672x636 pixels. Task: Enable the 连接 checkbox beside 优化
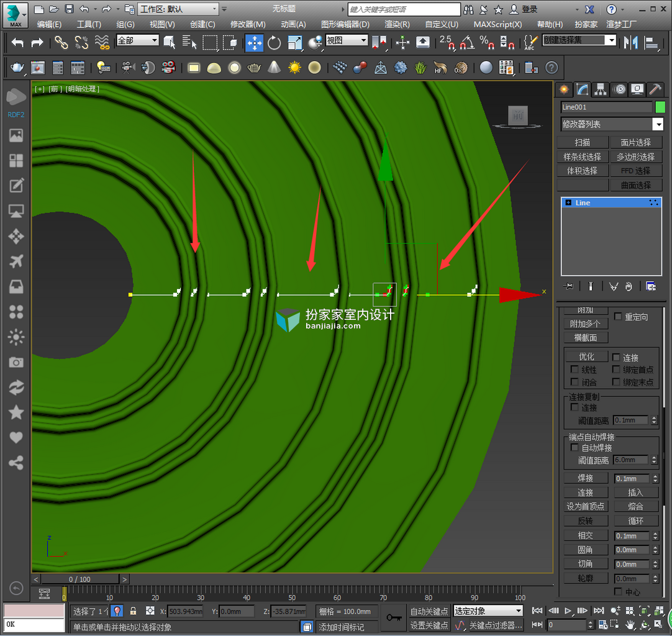point(616,357)
